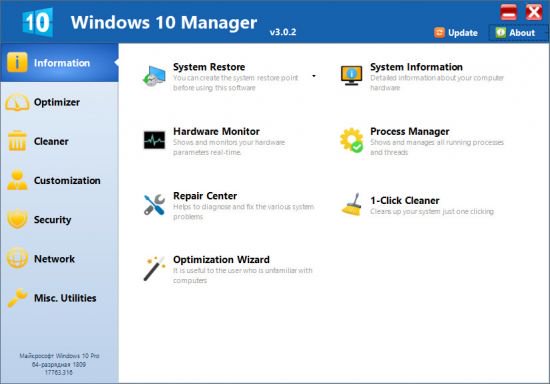Click the Optimization Wizard wand icon

pyautogui.click(x=154, y=269)
